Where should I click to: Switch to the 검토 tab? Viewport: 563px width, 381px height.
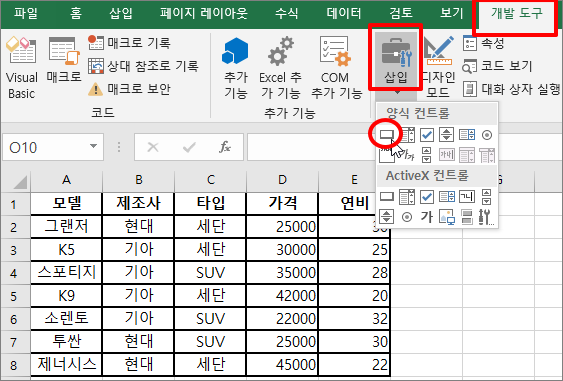[x=401, y=14]
